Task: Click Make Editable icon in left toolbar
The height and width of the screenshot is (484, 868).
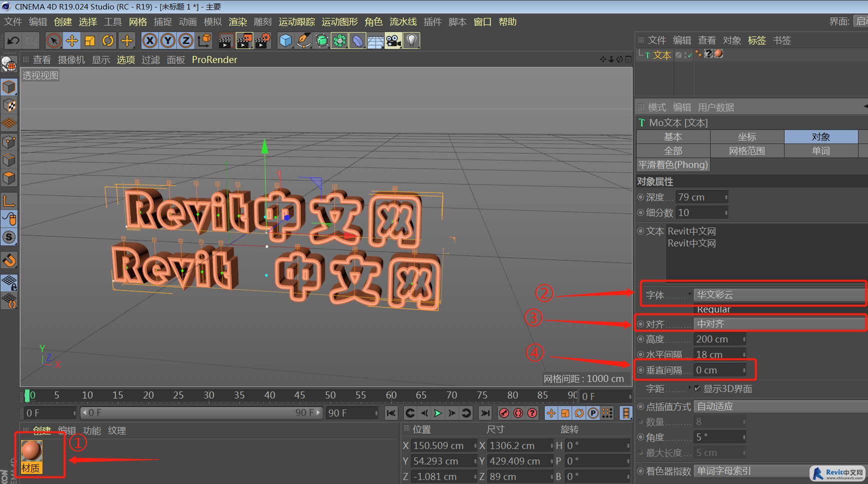Action: click(9, 64)
